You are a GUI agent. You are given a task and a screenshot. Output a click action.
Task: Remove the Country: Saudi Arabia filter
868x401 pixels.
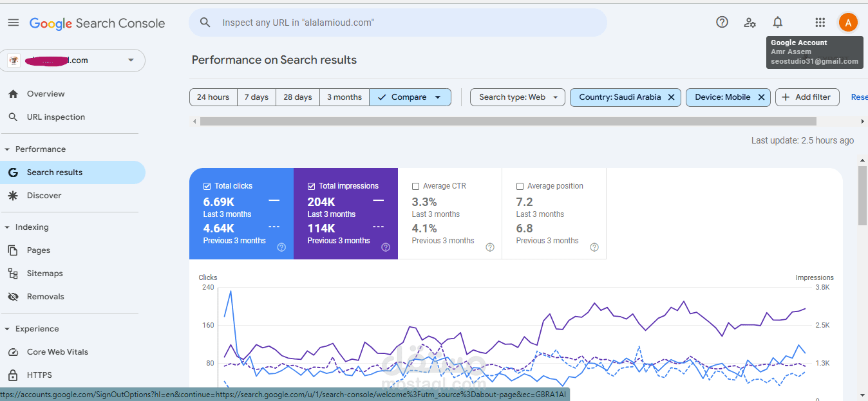click(x=671, y=97)
